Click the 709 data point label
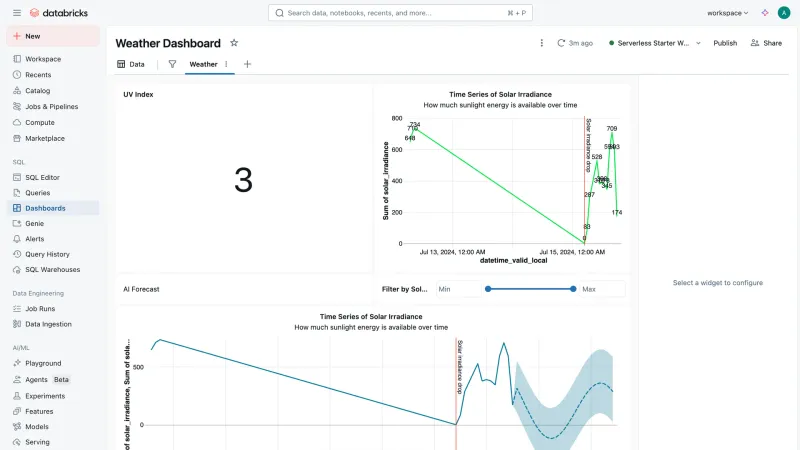This screenshot has width=800, height=450. coord(612,129)
